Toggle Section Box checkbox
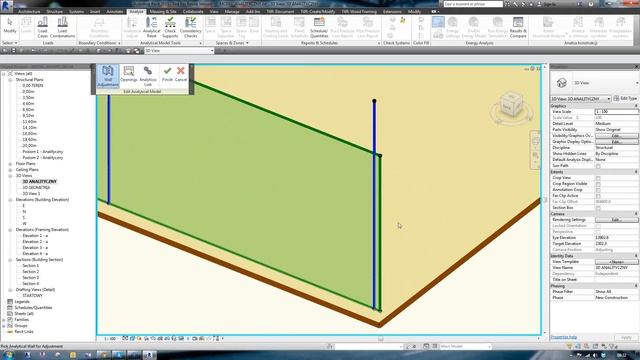 coord(598,208)
